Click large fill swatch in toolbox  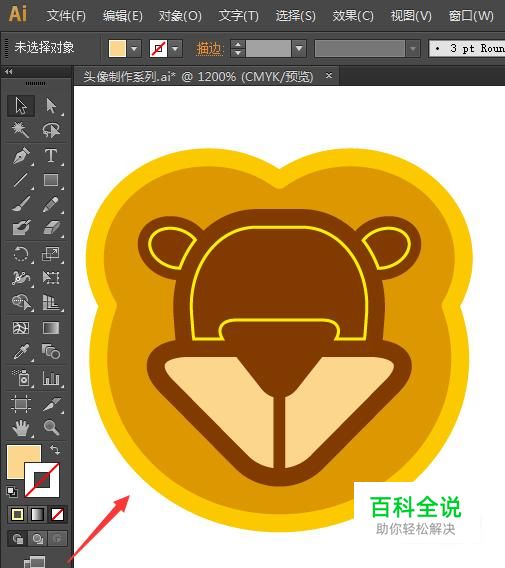(x=24, y=462)
